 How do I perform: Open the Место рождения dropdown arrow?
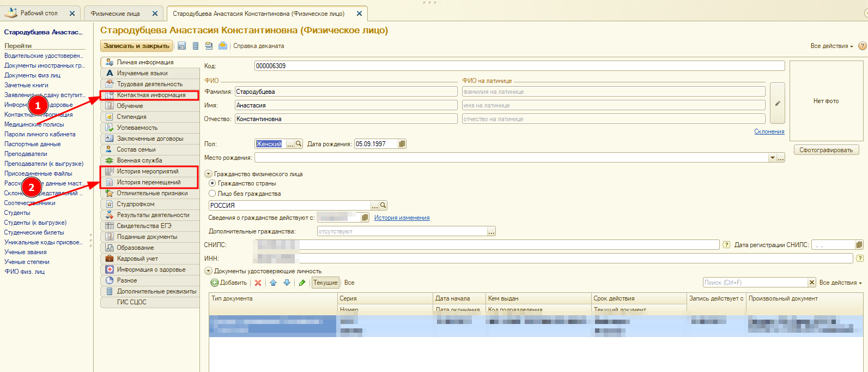tap(772, 158)
